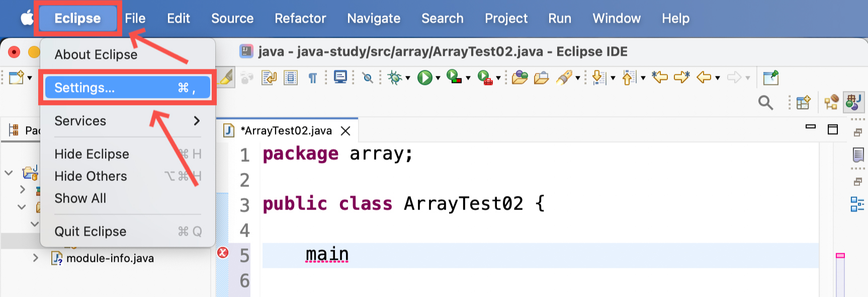
Task: Open the Search menu in menu bar
Action: (x=443, y=19)
